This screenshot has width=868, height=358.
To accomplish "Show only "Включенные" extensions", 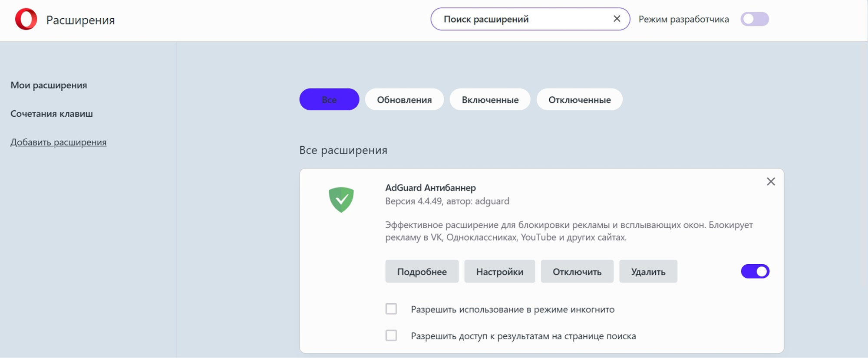I will click(x=490, y=99).
